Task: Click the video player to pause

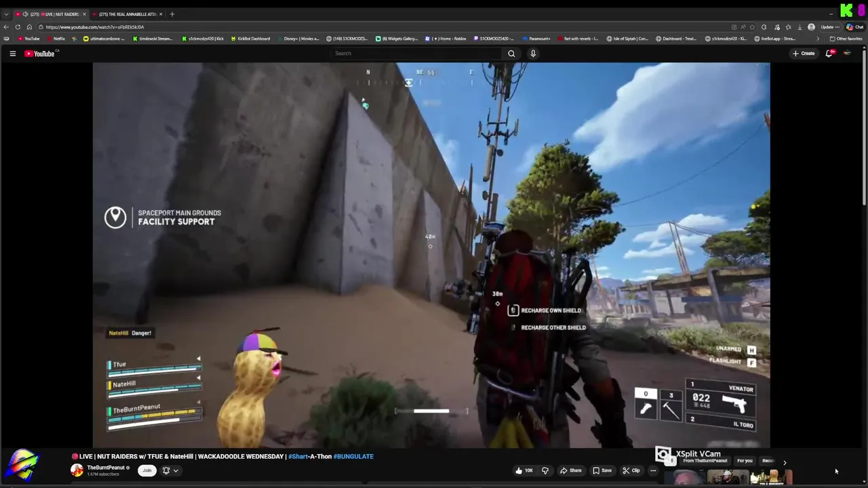Action: 431,256
